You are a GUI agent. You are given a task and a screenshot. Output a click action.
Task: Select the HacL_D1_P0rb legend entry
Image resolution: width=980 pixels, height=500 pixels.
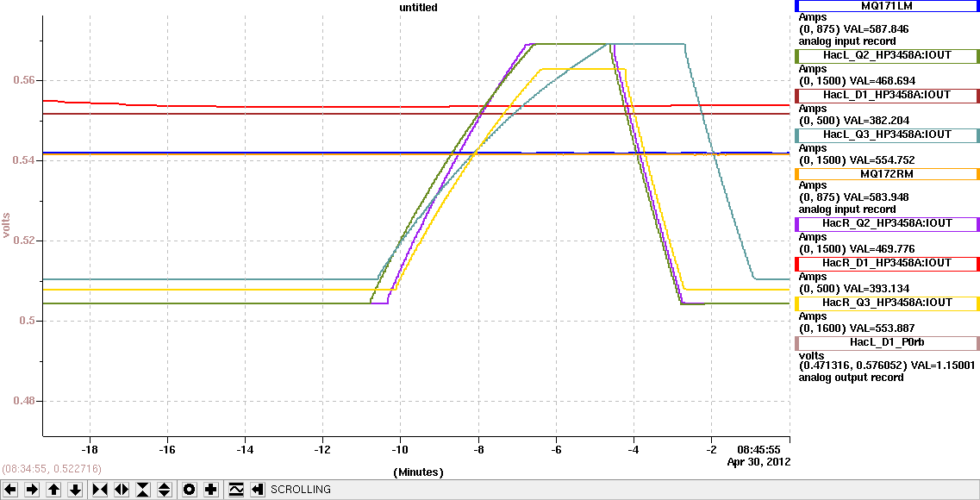887,342
